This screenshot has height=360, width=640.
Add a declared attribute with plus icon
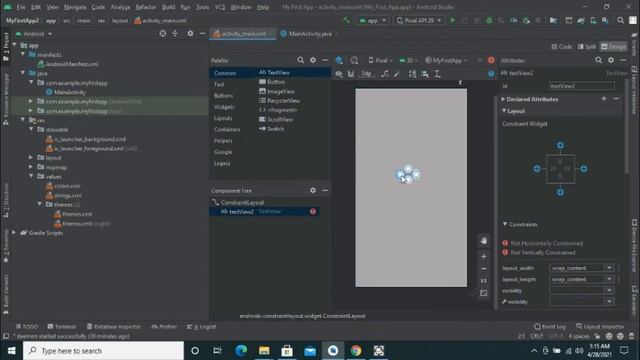pos(604,99)
